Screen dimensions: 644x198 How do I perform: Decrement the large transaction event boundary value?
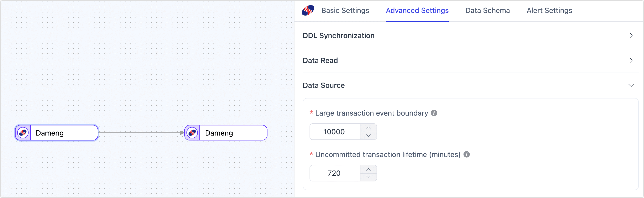[x=368, y=136]
